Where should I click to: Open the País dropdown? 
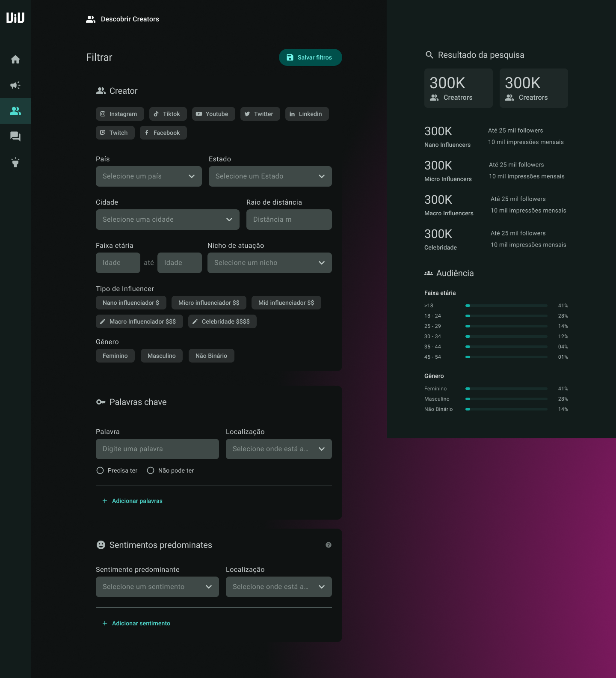pos(149,176)
